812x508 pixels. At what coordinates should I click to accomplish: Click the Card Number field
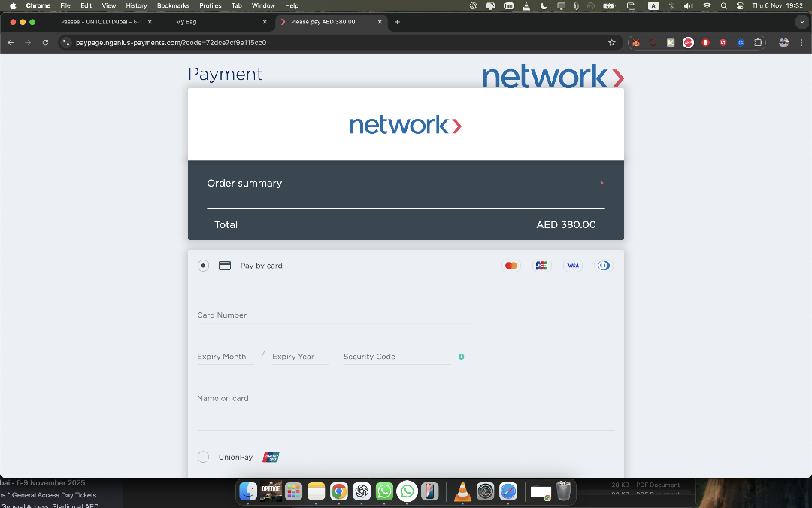coord(335,315)
